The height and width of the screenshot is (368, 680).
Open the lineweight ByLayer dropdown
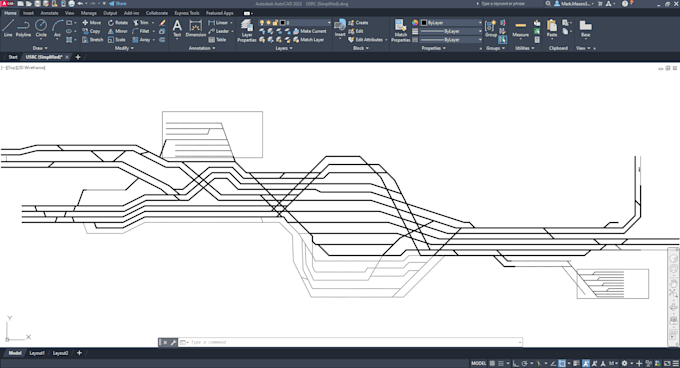[x=451, y=31]
